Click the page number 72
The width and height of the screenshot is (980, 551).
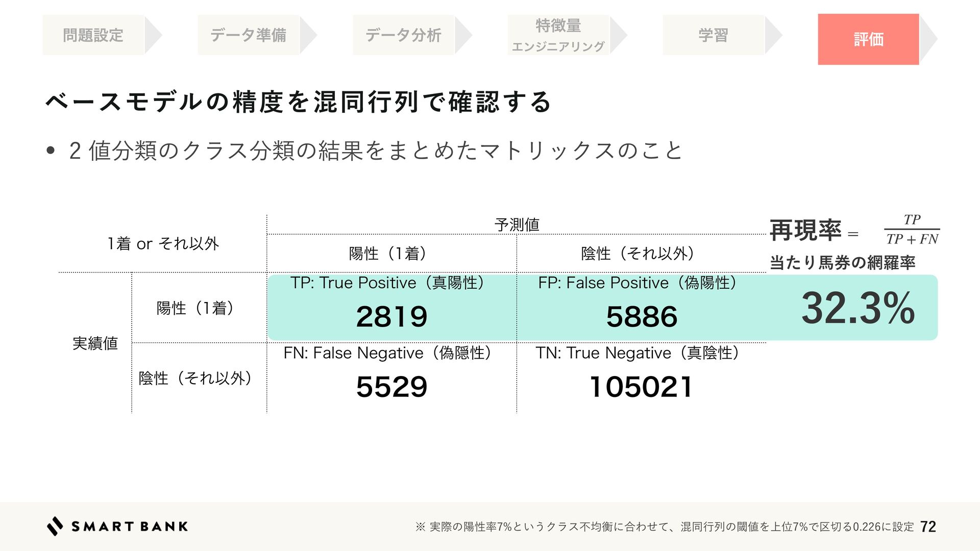coord(928,527)
